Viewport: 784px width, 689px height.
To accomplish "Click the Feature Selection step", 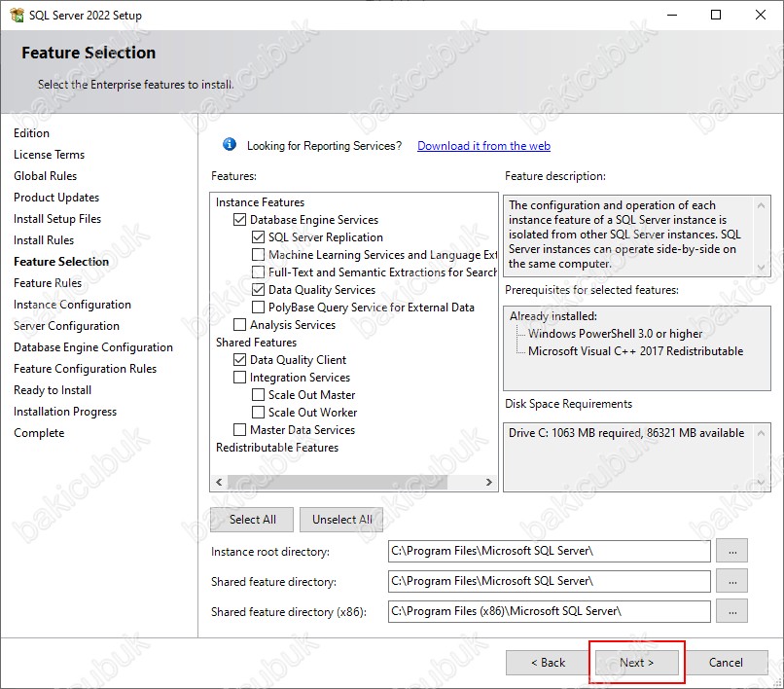I will 61,262.
